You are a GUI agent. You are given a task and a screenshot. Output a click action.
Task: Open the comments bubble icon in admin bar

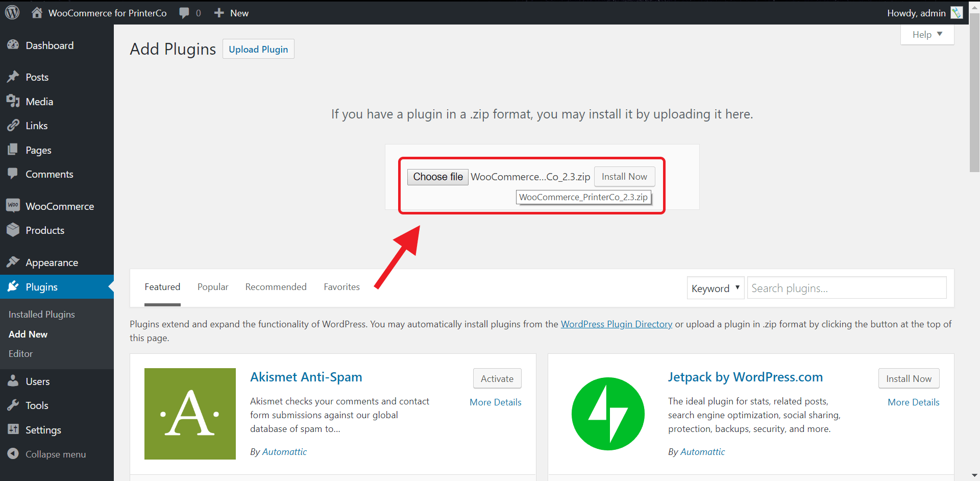coord(184,13)
